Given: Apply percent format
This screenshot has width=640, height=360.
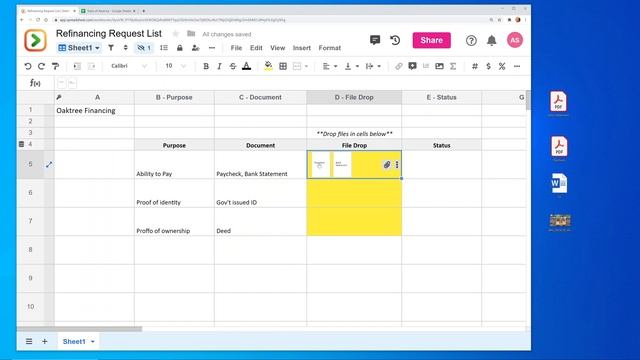Looking at the screenshot, I should pyautogui.click(x=502, y=66).
